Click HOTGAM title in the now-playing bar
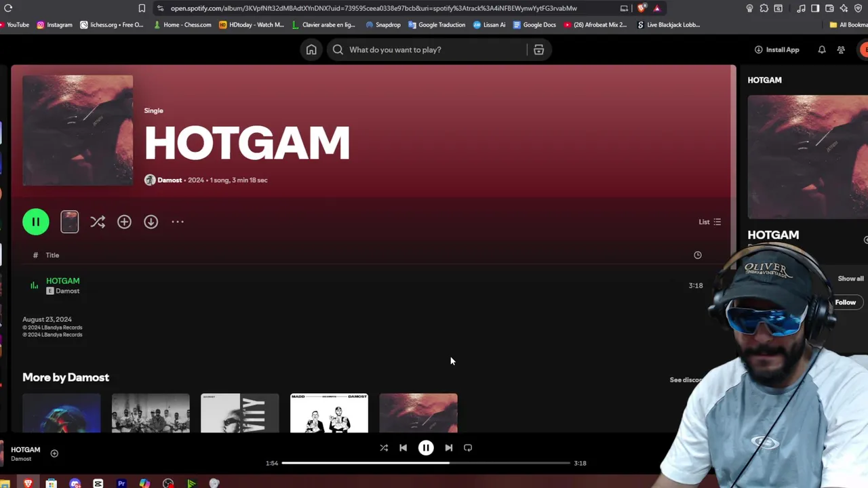The width and height of the screenshot is (868, 488). tap(25, 449)
